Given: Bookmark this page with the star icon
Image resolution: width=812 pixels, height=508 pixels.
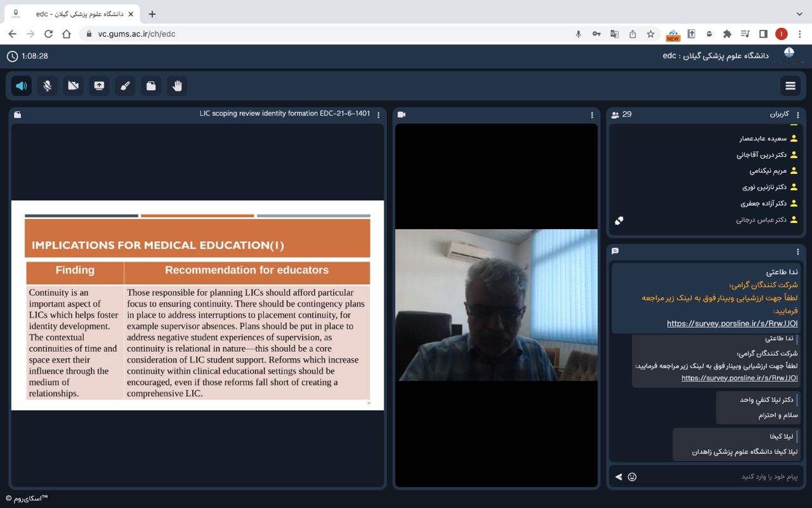Looking at the screenshot, I should coord(650,34).
